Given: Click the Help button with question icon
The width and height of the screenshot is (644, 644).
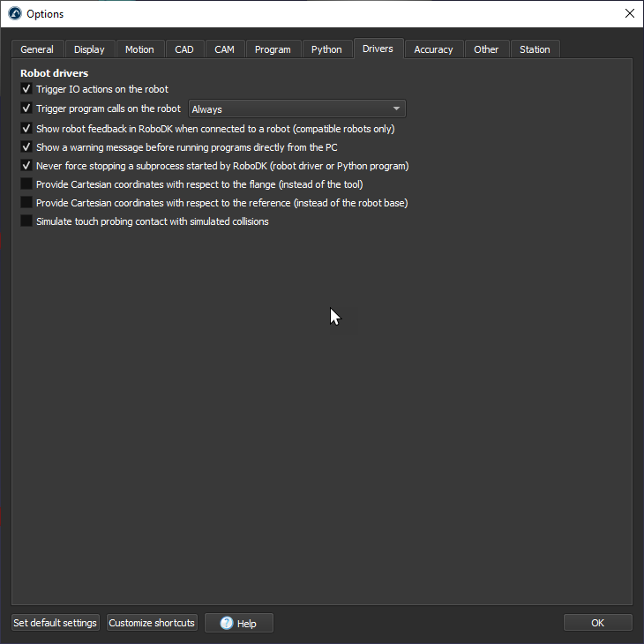Looking at the screenshot, I should pos(238,623).
